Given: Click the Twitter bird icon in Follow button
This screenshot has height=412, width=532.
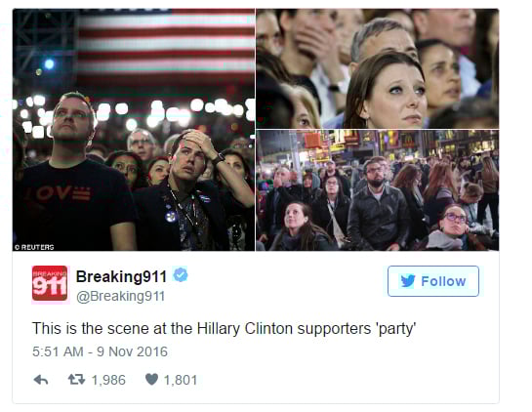Looking at the screenshot, I should pyautogui.click(x=408, y=281).
